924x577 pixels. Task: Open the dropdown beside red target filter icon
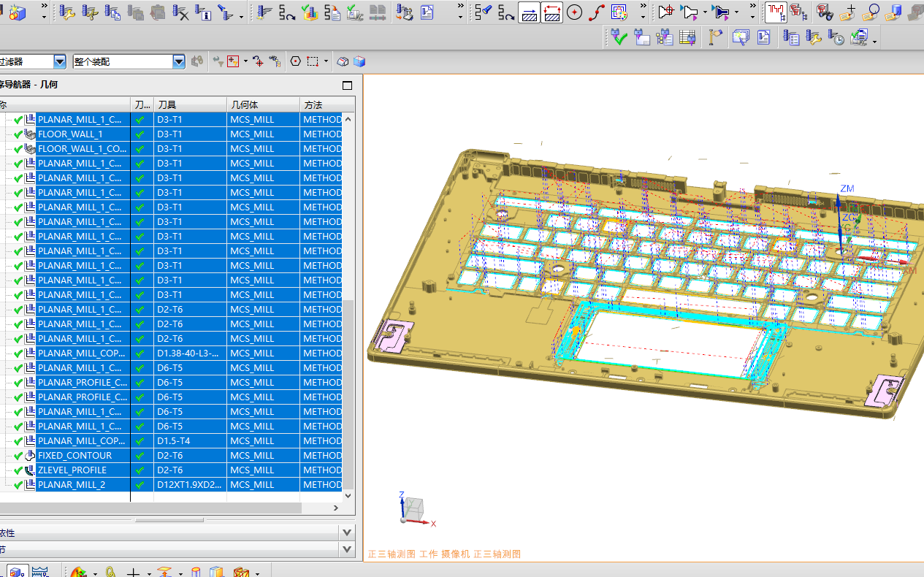(245, 62)
